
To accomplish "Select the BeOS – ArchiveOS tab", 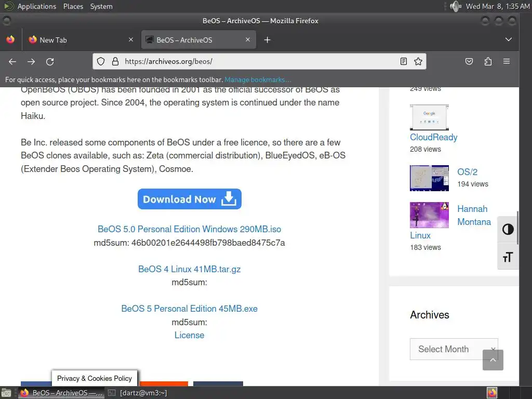I will coord(198,39).
